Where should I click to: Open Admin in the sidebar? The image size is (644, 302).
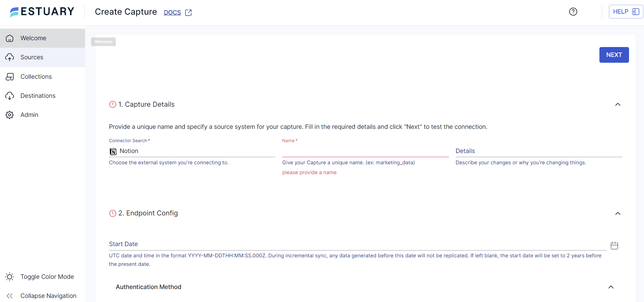coord(43,115)
